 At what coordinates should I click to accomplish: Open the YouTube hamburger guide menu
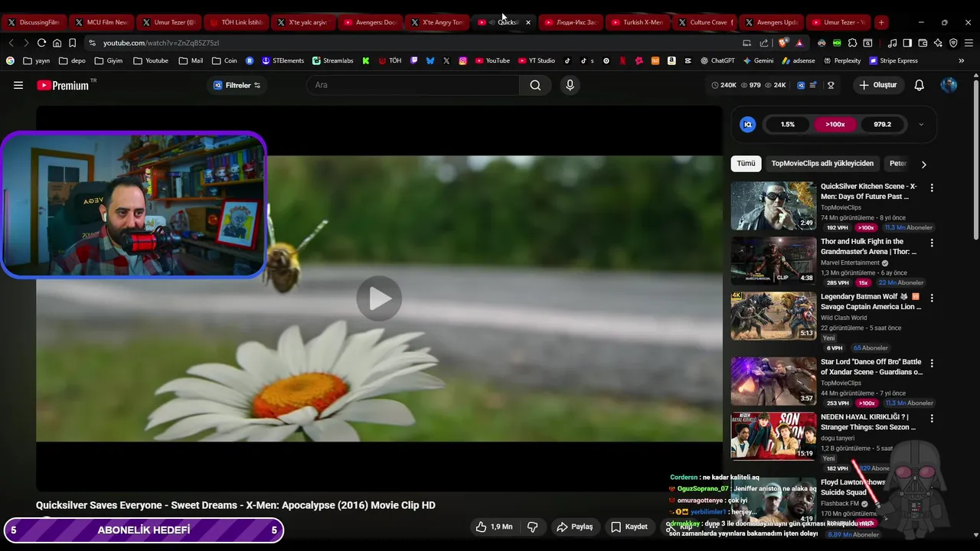tap(18, 85)
